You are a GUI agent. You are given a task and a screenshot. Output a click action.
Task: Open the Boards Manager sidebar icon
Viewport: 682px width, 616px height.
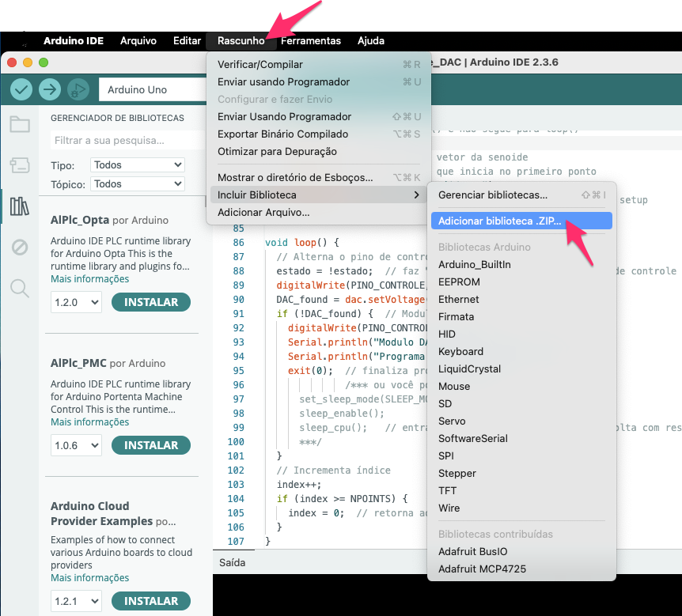pos(20,165)
